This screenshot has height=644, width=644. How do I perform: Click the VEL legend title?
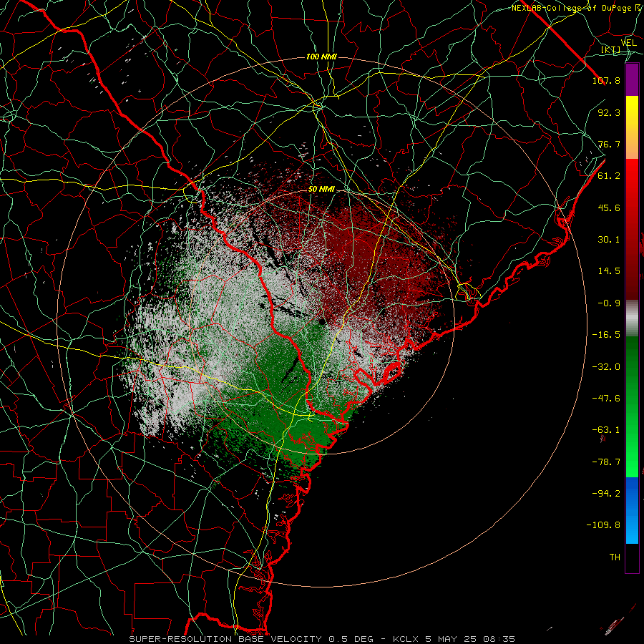coord(629,43)
